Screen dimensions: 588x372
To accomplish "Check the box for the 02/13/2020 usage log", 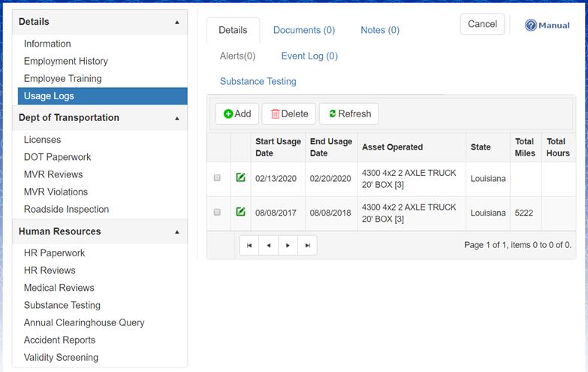I will [x=217, y=178].
